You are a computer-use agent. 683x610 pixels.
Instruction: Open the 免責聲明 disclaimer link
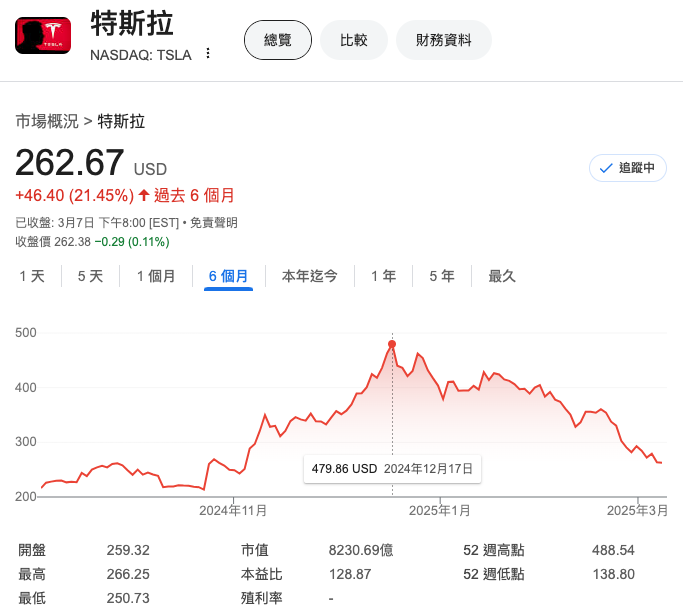(x=214, y=223)
